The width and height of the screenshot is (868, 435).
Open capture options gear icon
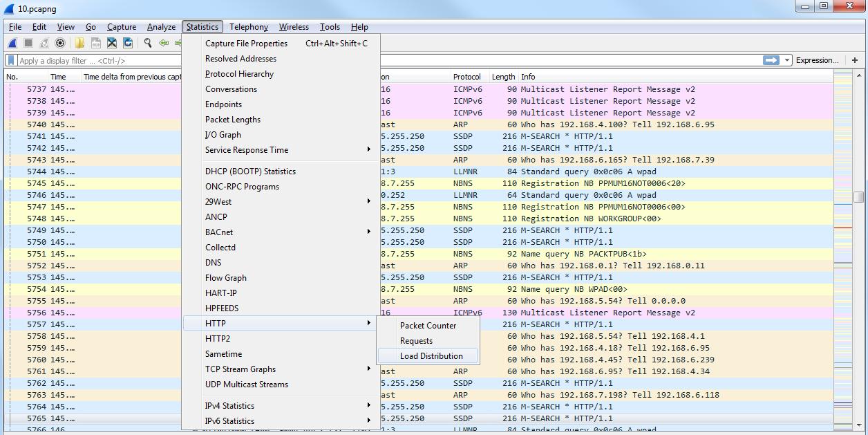coord(60,43)
